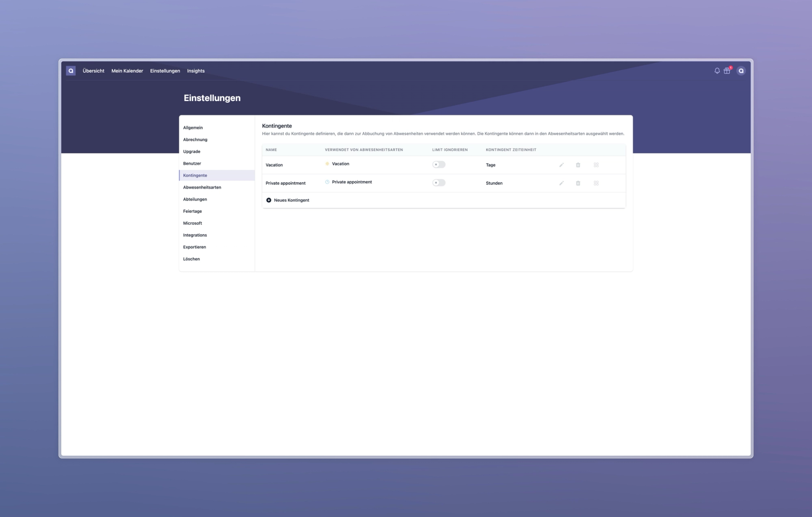812x517 pixels.
Task: Select Abwesenheitsarten in the settings sidebar
Action: [202, 187]
